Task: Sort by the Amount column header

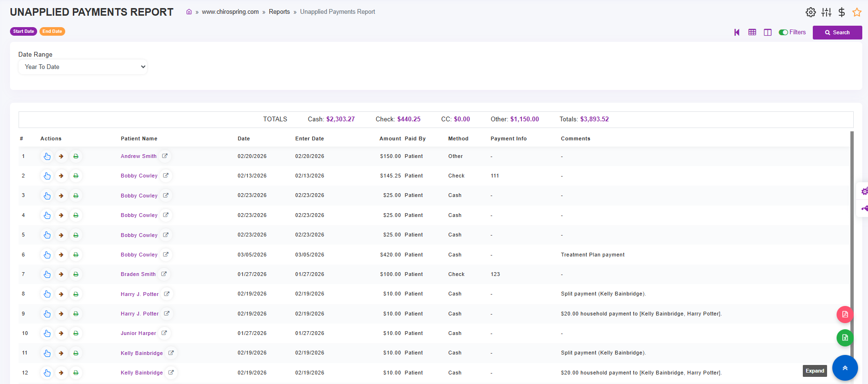Action: pyautogui.click(x=390, y=138)
